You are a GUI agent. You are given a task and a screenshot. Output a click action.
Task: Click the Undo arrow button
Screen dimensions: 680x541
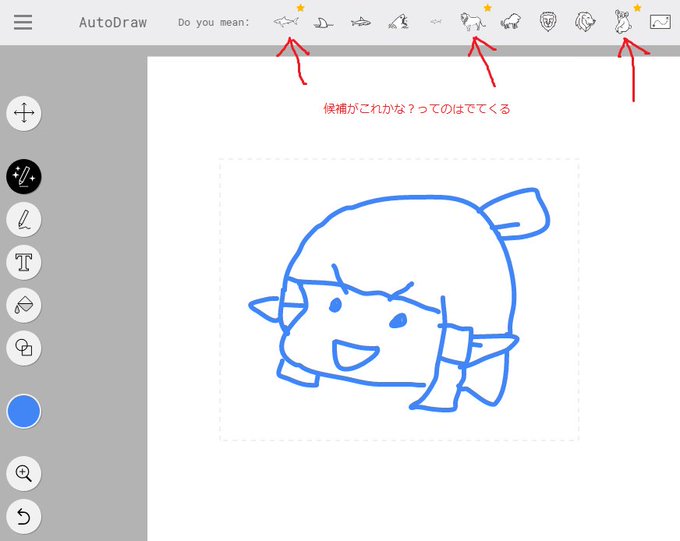(x=24, y=516)
